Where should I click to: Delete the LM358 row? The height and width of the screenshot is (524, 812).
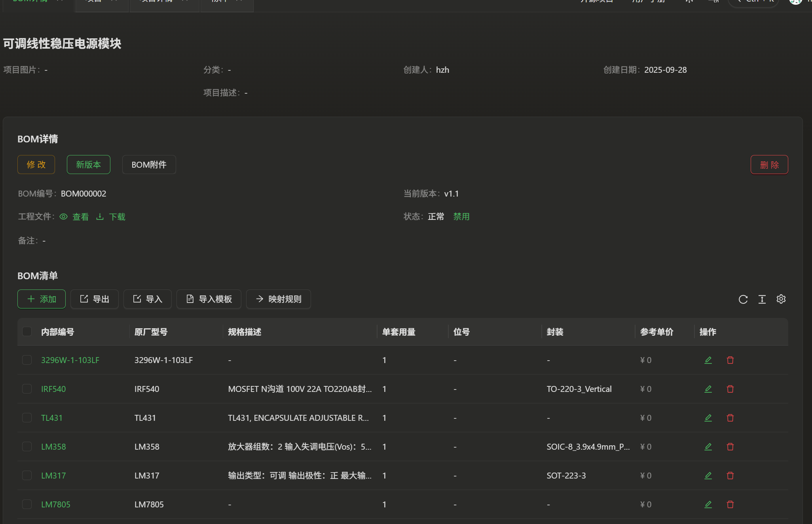(x=730, y=447)
